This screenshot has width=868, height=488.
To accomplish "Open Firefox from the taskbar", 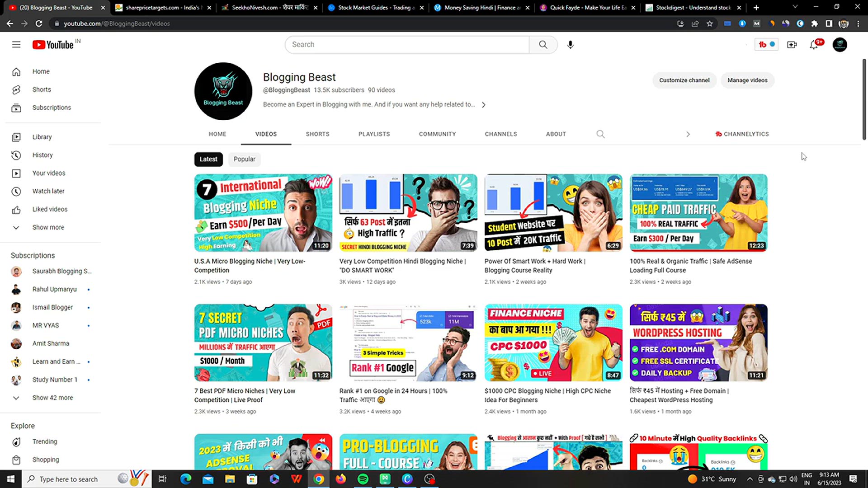I will coord(340,479).
